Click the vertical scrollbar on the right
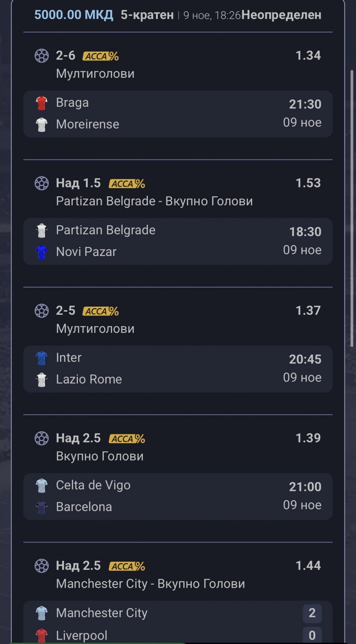Screen dimensions: 356x644 point(352,207)
